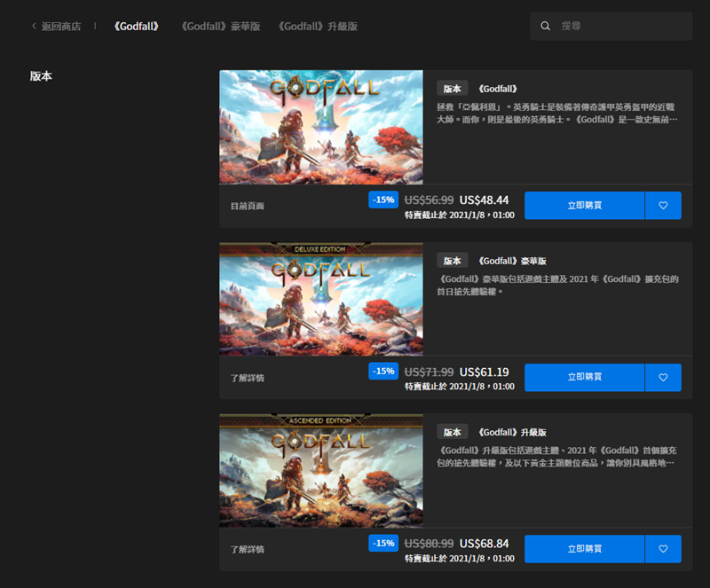Click the 版本 section heading
710x588 pixels.
41,76
